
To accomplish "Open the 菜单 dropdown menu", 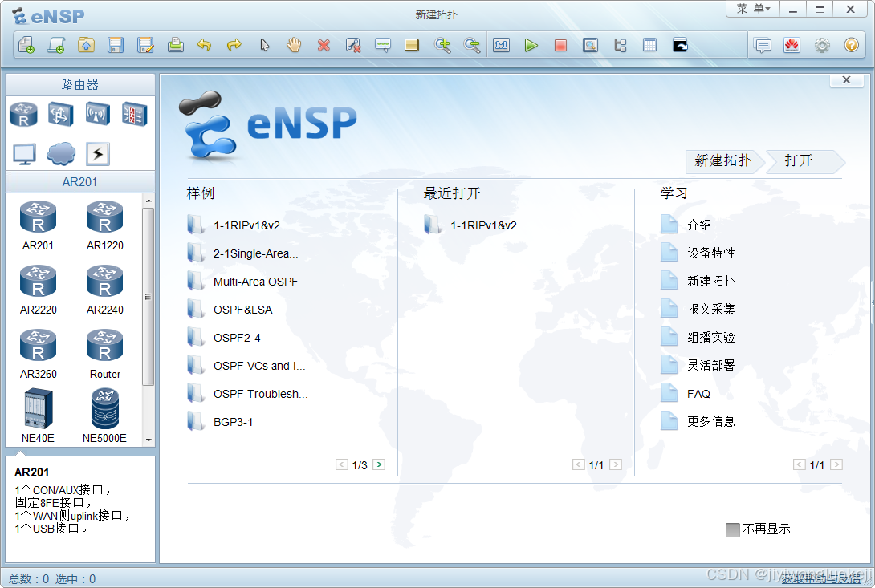I will point(753,9).
